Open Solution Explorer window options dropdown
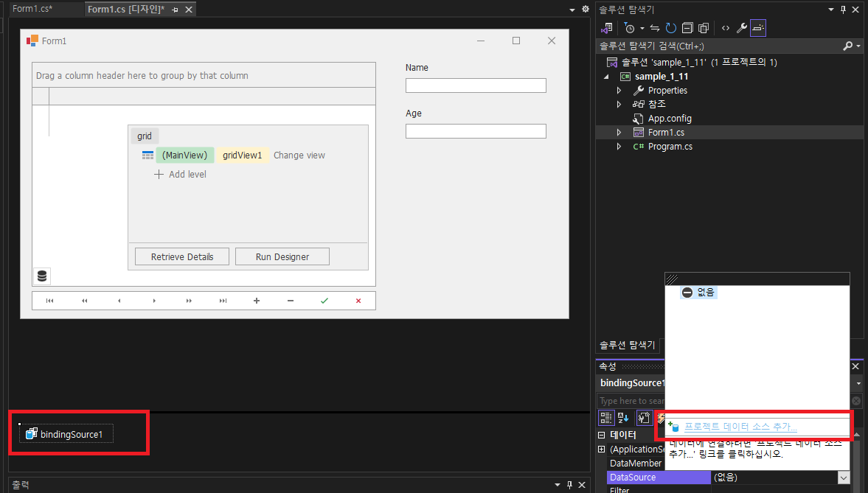The width and height of the screenshot is (868, 493). click(831, 10)
